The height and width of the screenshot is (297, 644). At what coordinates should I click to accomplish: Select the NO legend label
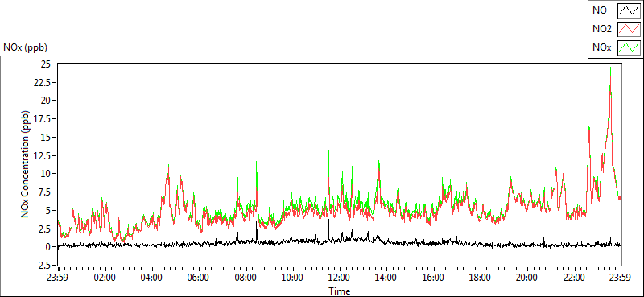click(x=599, y=10)
